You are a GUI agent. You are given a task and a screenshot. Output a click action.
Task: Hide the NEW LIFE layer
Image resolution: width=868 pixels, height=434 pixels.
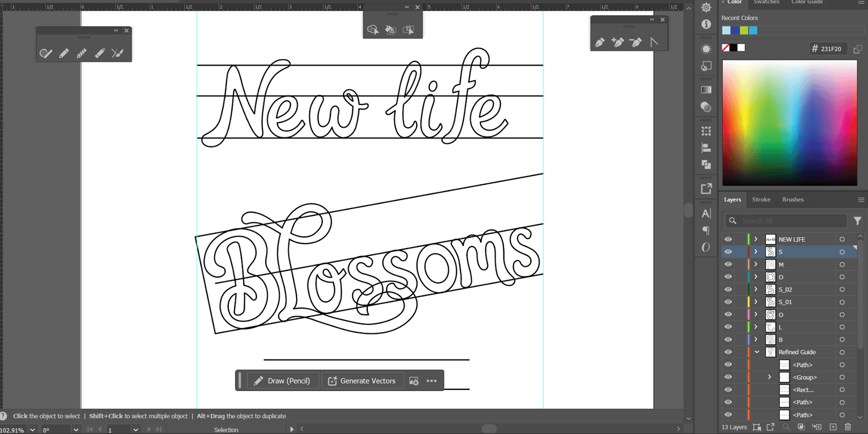pyautogui.click(x=728, y=240)
